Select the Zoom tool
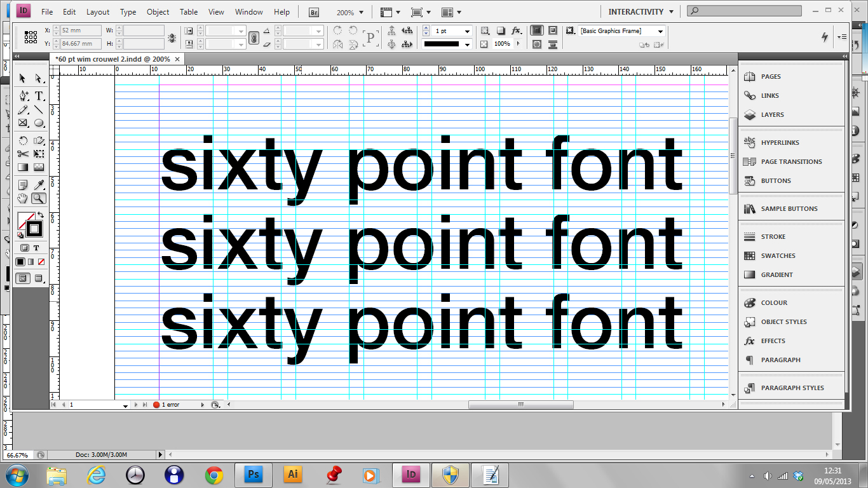The image size is (868, 488). pos(40,198)
